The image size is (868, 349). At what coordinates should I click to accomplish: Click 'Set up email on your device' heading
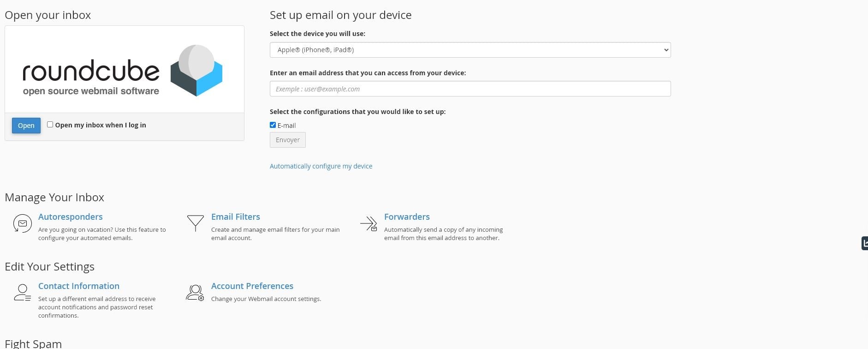(x=341, y=15)
